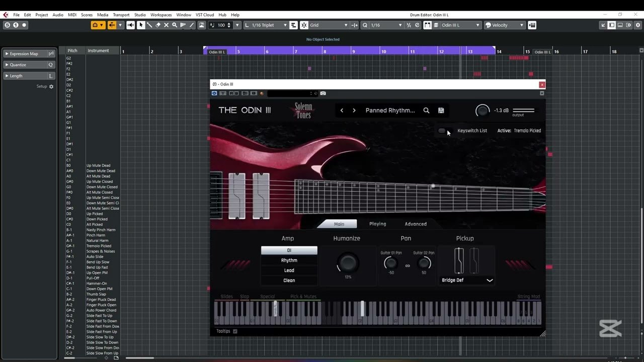Go to previous preset in Odin III

(342, 111)
